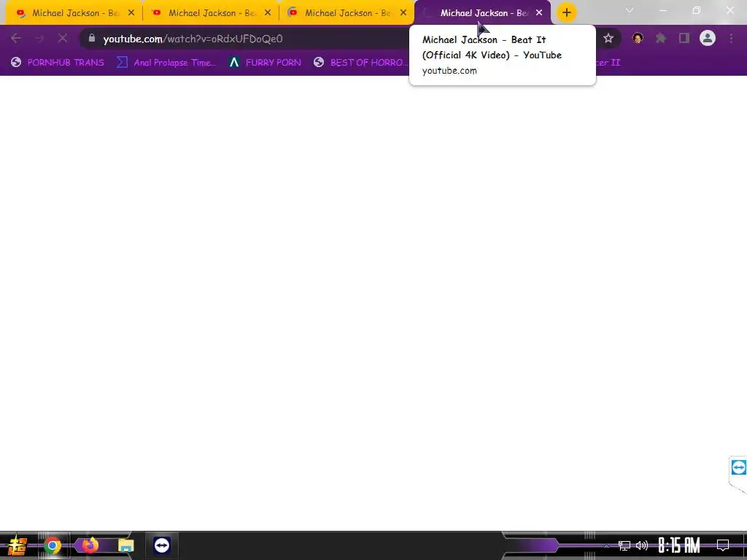Open the FURRY PORN bookmark
The image size is (747, 560).
(265, 63)
